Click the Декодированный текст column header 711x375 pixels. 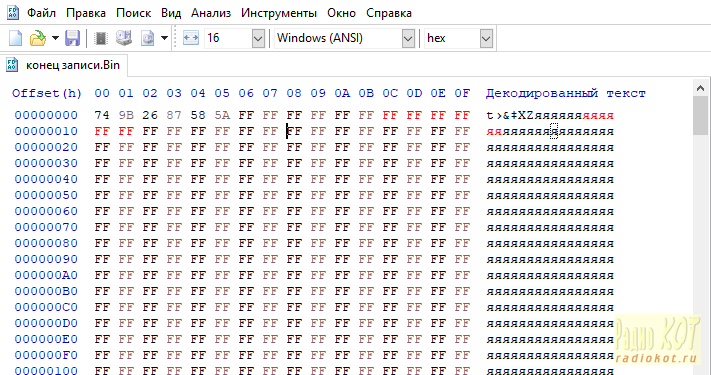(x=566, y=94)
